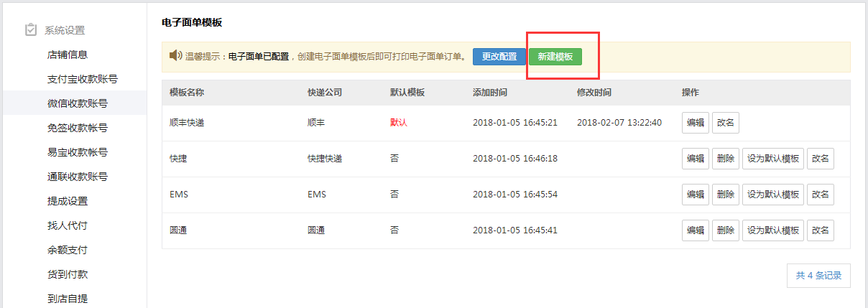Go to 免签收款帐号 page
Viewport: 868px width, 308px height.
pyautogui.click(x=78, y=128)
